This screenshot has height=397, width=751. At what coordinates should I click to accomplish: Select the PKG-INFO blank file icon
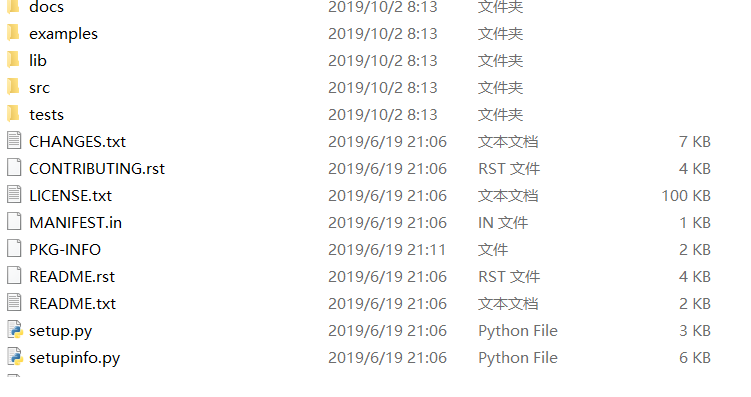pyautogui.click(x=14, y=249)
